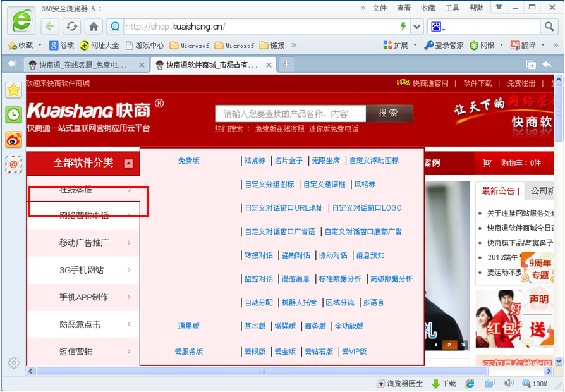565x392 pixels.
Task: Open a new tab with the plus button
Action: click(286, 64)
